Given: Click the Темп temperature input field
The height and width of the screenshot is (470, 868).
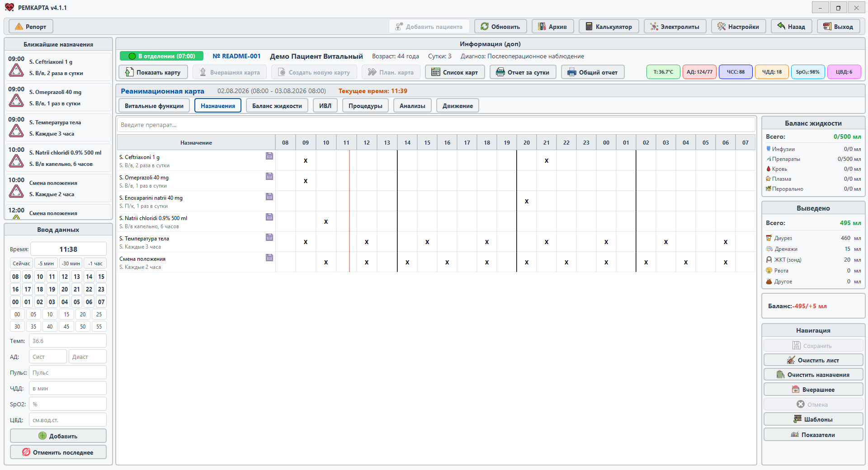Looking at the screenshot, I should (x=68, y=341).
